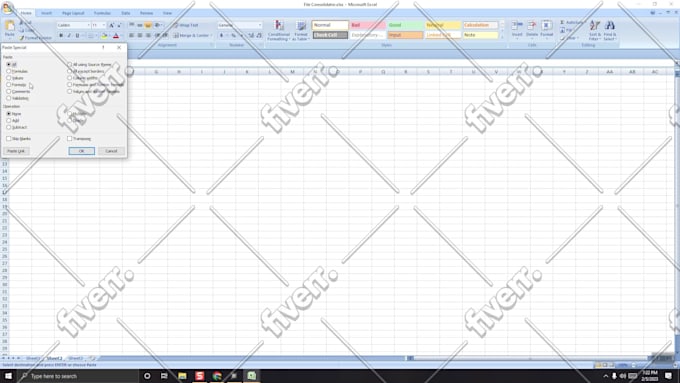Viewport: 680px width, 383px height.
Task: Click the Paste Special help question mark
Action: pos(103,47)
